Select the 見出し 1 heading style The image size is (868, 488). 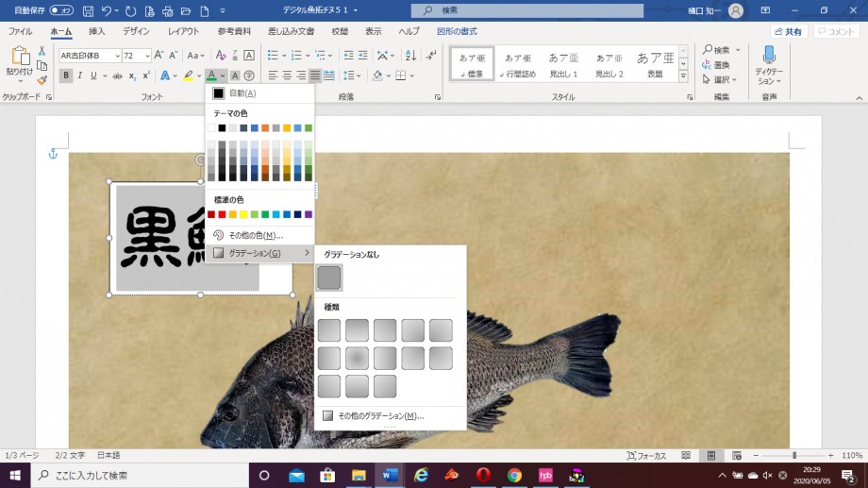coord(564,63)
